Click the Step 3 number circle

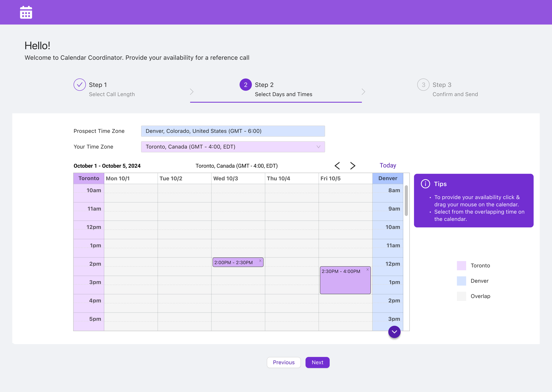pos(423,85)
